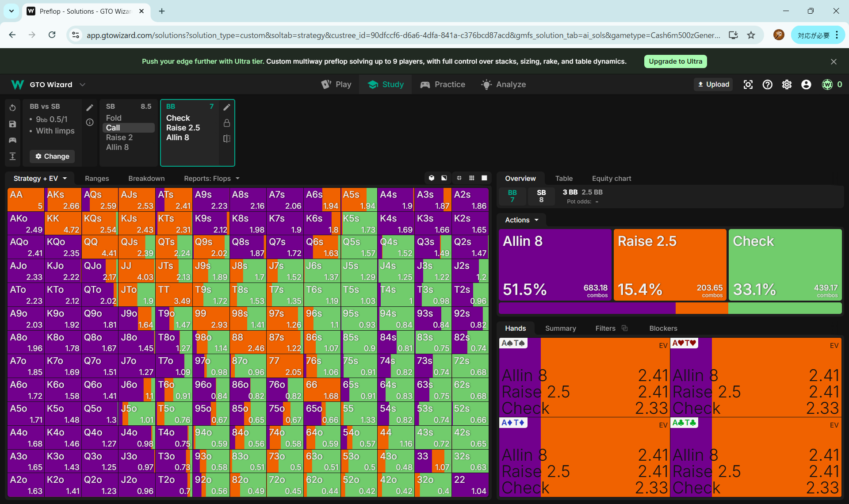The height and width of the screenshot is (504, 849).
Task: Click the gamepad practice icon in sidebar
Action: (x=12, y=140)
